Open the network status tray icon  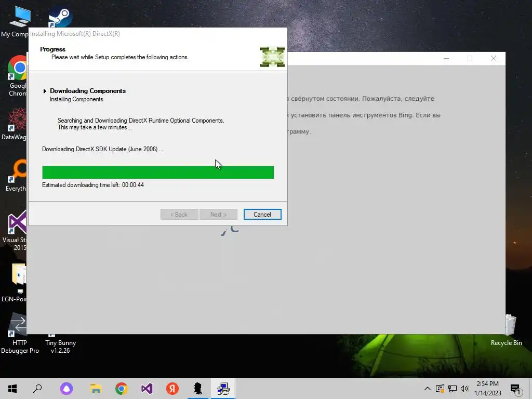tap(453, 389)
